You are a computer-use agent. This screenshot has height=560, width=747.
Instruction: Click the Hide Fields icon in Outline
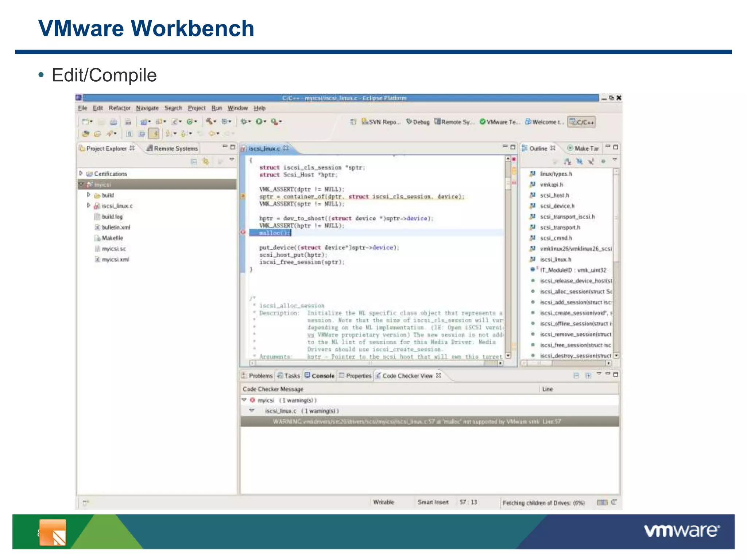(579, 161)
